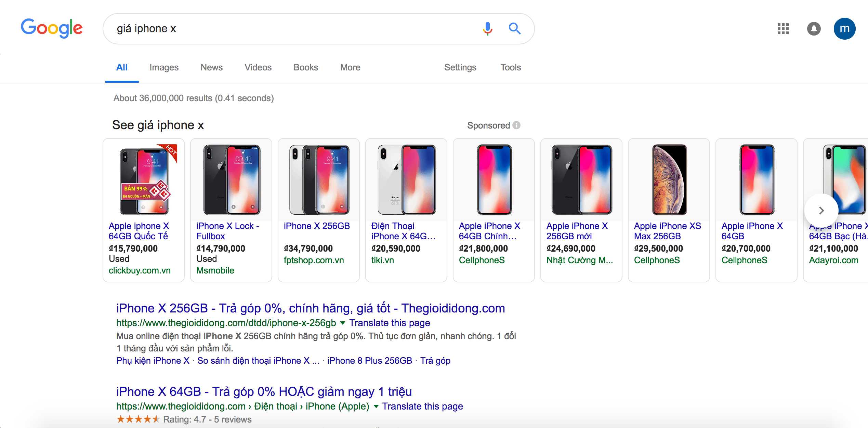Open result 'iPhone X 64GB - Trả góp 0%' title
The width and height of the screenshot is (868, 428).
264,392
